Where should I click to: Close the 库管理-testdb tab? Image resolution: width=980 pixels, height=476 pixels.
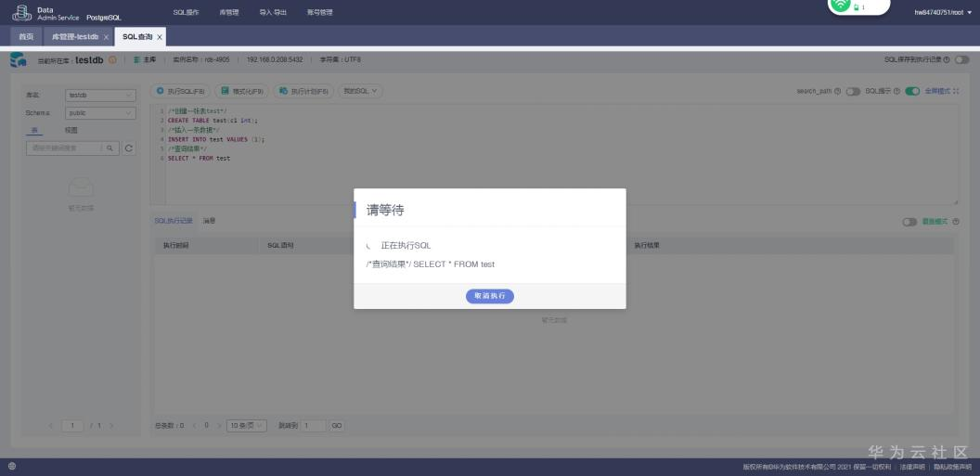click(106, 37)
